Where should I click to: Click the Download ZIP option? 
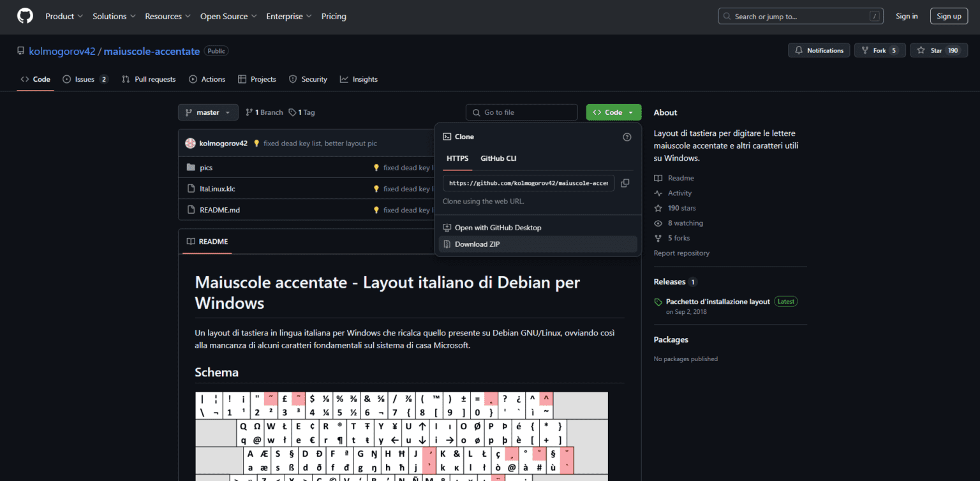coord(477,244)
